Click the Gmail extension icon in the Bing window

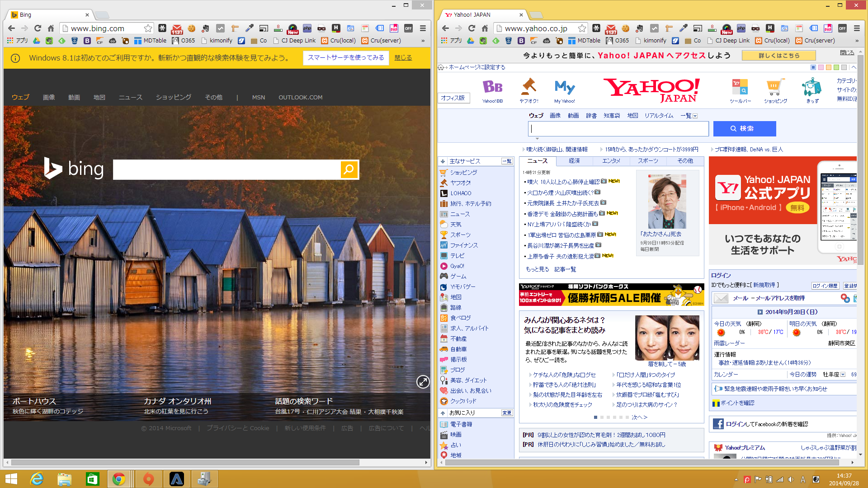tap(177, 28)
